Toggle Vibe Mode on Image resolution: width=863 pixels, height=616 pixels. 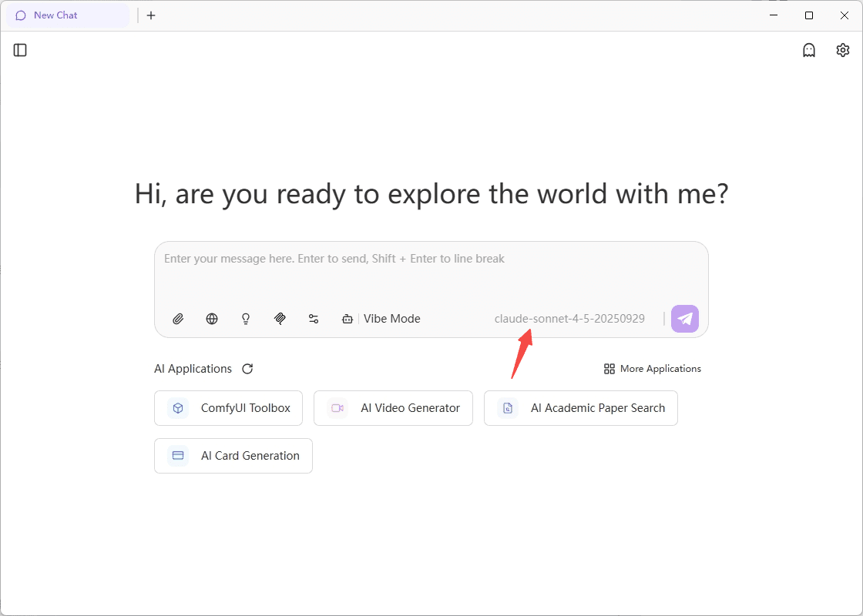(x=382, y=319)
